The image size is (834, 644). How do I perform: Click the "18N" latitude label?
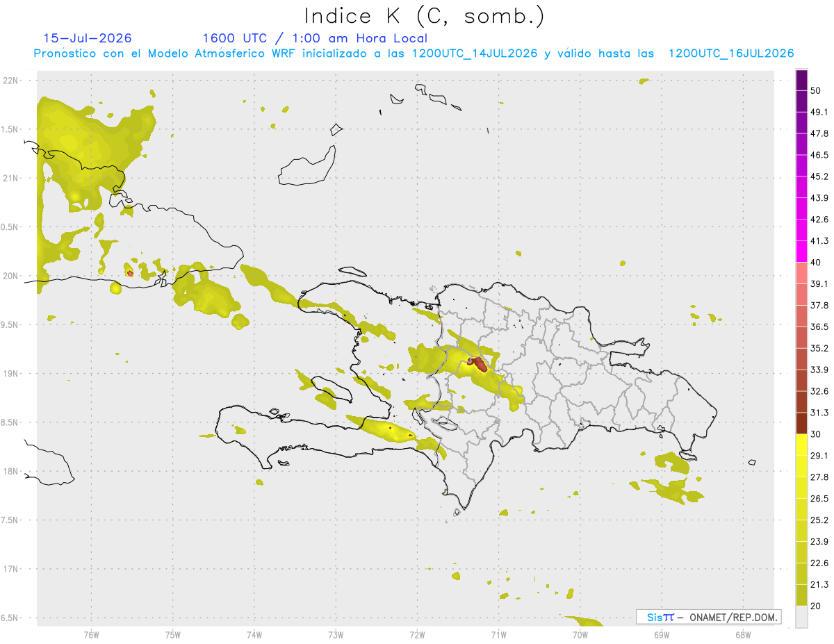click(x=12, y=471)
